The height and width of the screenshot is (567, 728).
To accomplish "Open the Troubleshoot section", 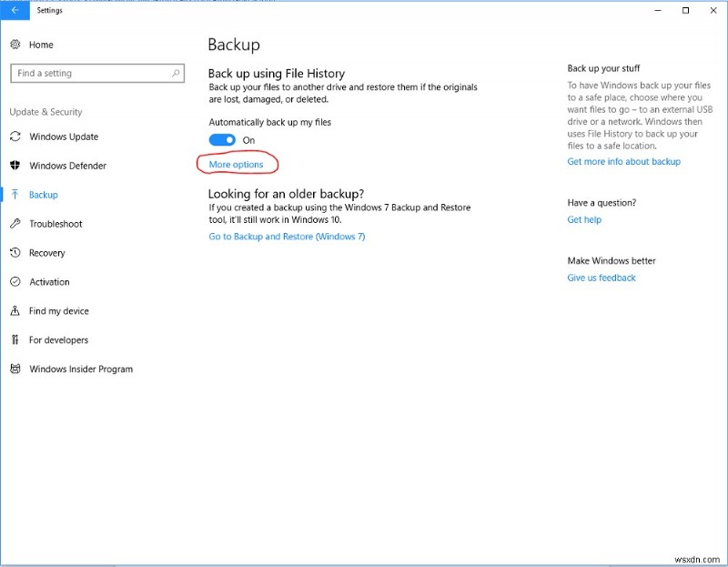I will pos(15,224).
